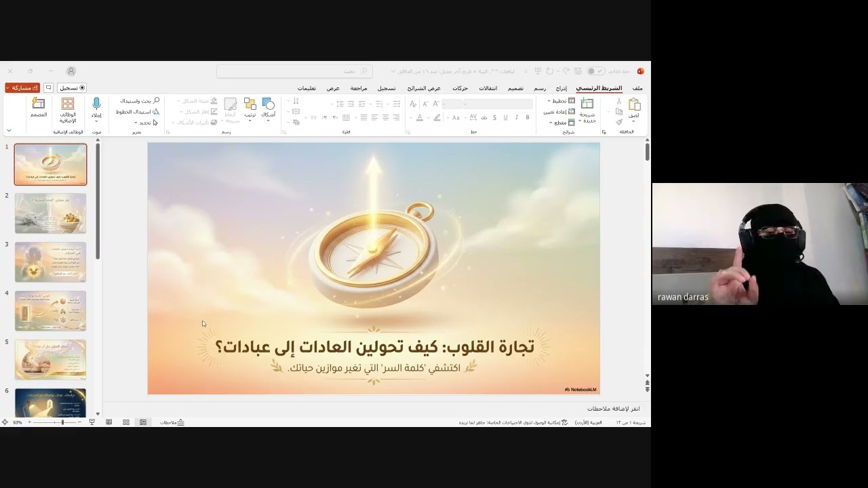Toggle text shadow S button
Viewport: 868px width, 488px height.
pos(494,117)
